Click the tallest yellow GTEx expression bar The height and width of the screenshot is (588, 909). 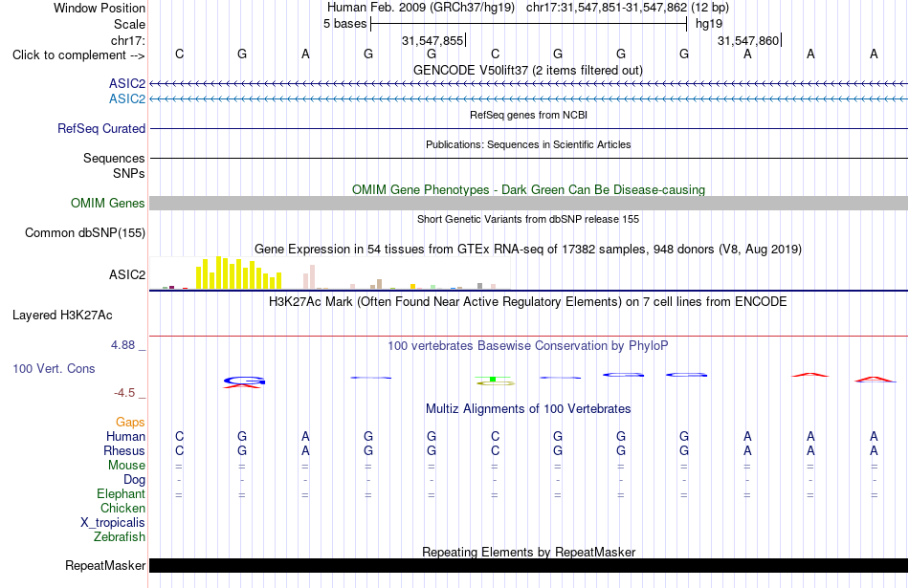(x=218, y=272)
